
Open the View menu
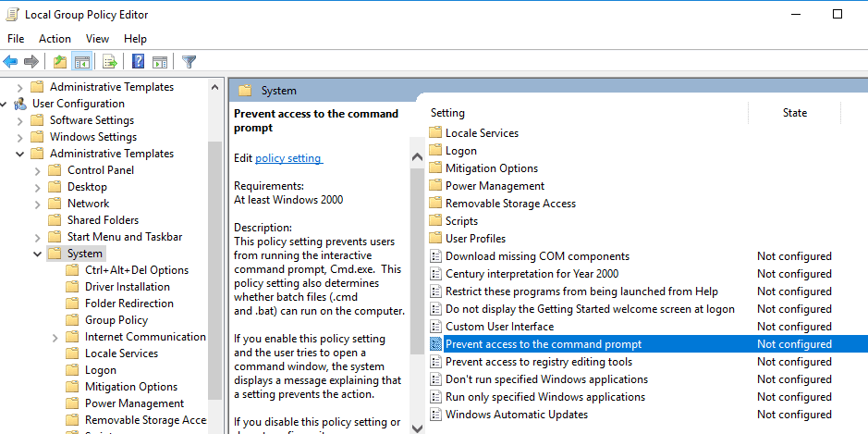[x=97, y=39]
